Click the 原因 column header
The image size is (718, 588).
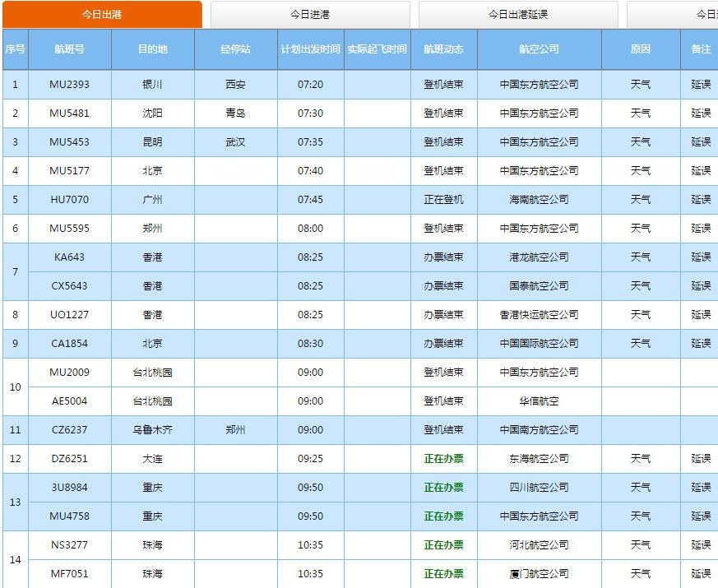pos(640,49)
